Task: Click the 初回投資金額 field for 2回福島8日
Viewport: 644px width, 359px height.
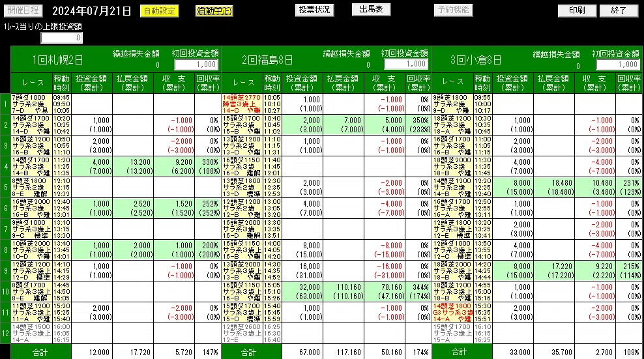Action: tap(406, 64)
